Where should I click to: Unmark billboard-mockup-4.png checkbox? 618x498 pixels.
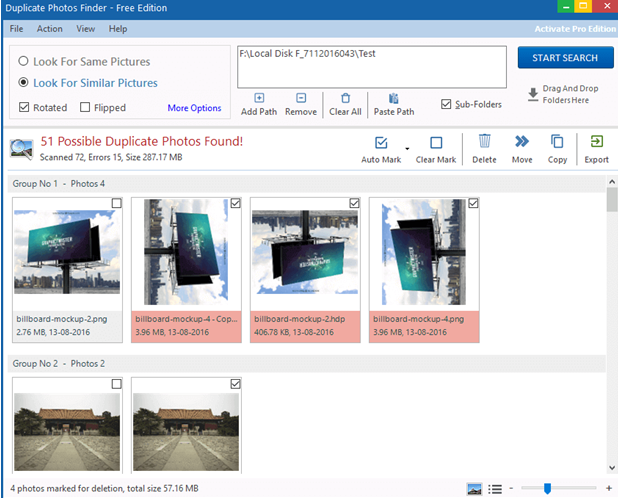473,203
